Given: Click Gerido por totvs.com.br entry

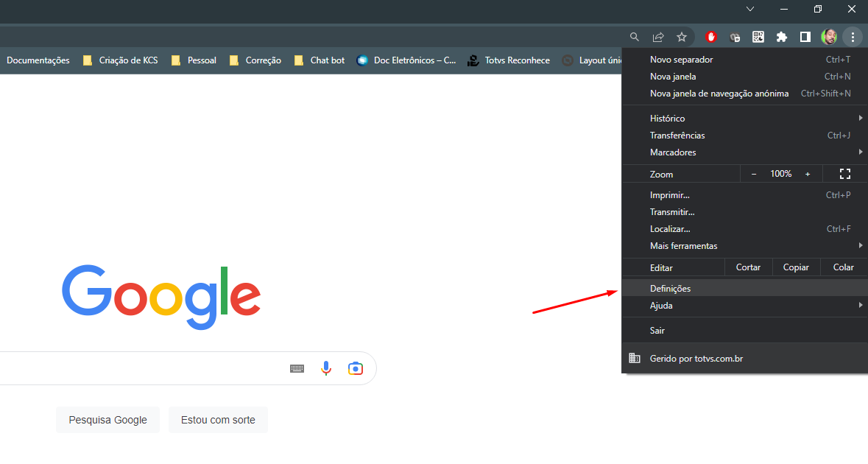Looking at the screenshot, I should pos(744,358).
